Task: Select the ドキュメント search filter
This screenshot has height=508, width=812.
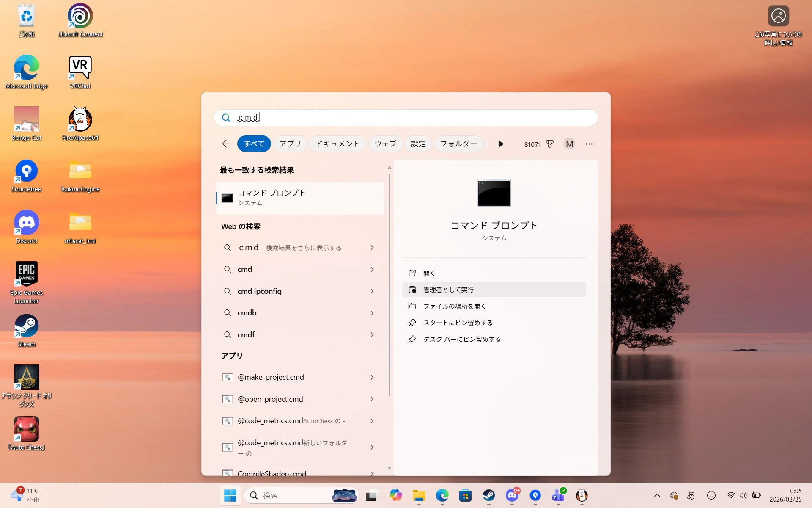Action: coord(337,144)
